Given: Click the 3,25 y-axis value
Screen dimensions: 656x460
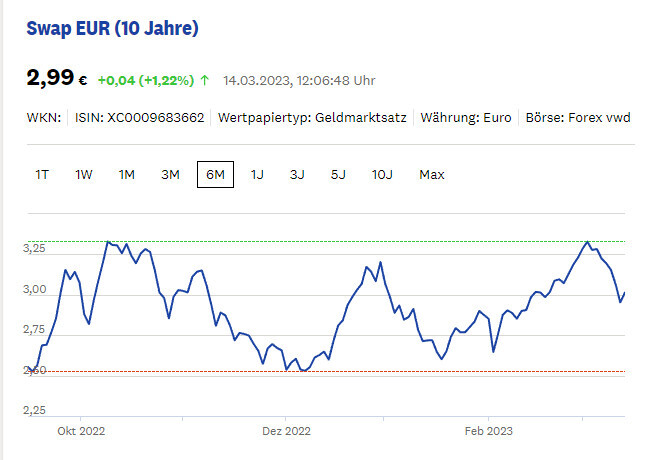Looking at the screenshot, I should (x=34, y=249).
